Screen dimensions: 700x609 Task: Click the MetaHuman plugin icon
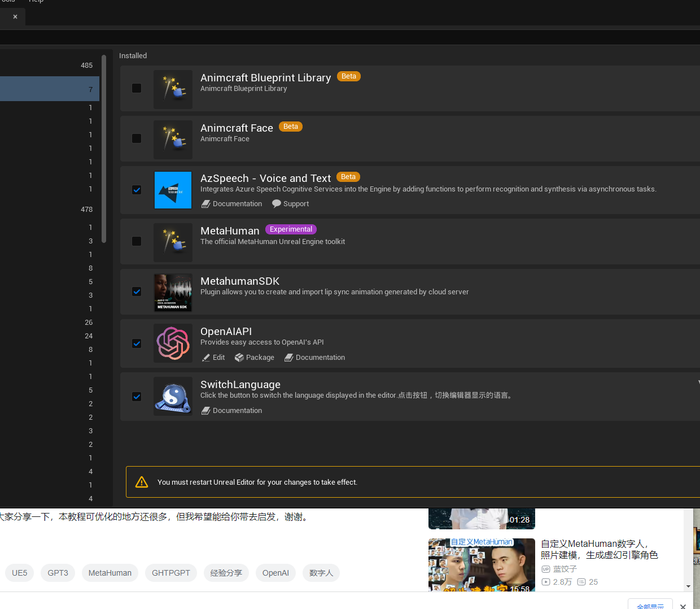[173, 242]
